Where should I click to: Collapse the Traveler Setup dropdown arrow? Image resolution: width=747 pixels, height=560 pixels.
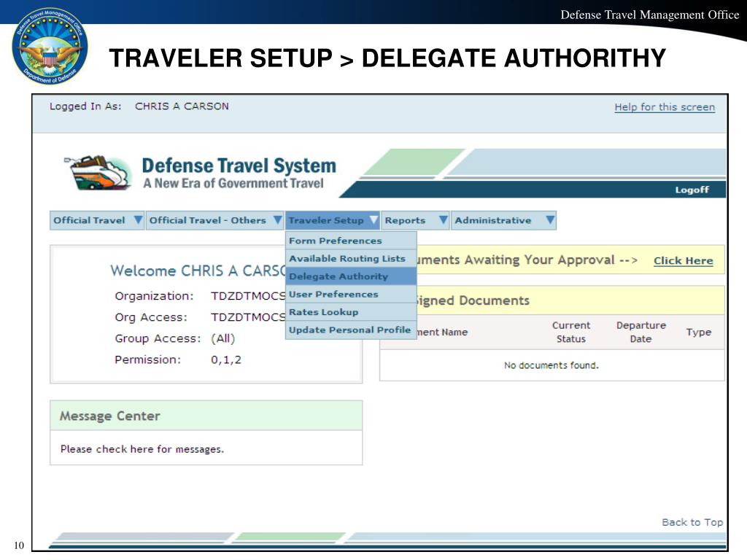(x=373, y=220)
